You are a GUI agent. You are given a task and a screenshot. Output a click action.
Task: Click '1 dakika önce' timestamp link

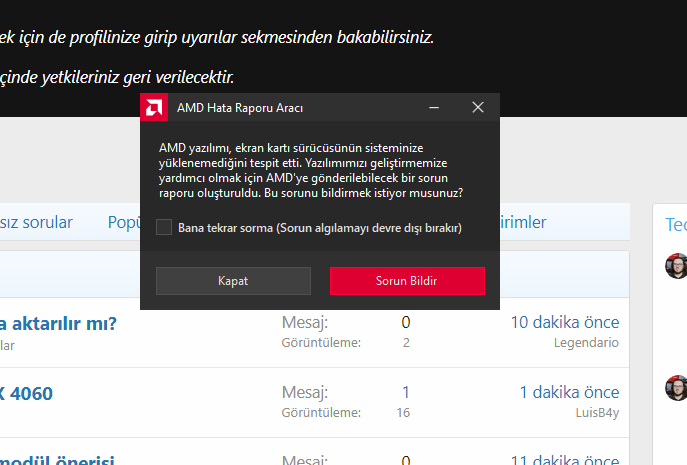coord(569,392)
